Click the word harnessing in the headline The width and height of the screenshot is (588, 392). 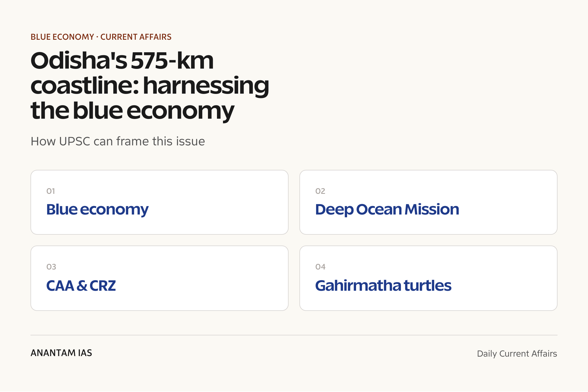coord(206,86)
